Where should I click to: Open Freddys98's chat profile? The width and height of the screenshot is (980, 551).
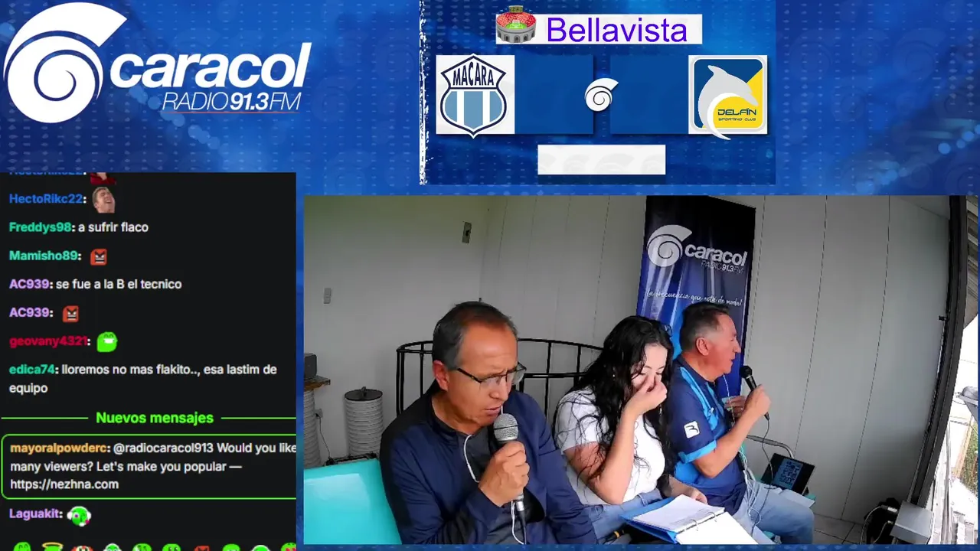40,227
